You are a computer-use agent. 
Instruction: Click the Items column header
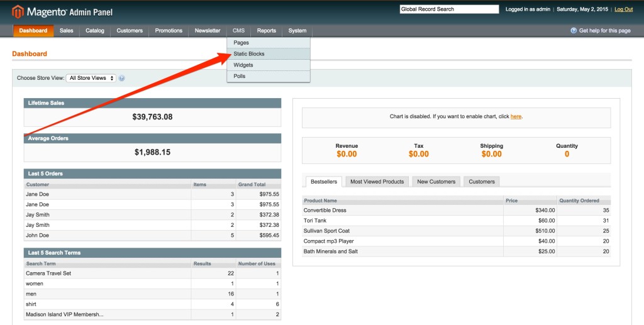(214, 184)
